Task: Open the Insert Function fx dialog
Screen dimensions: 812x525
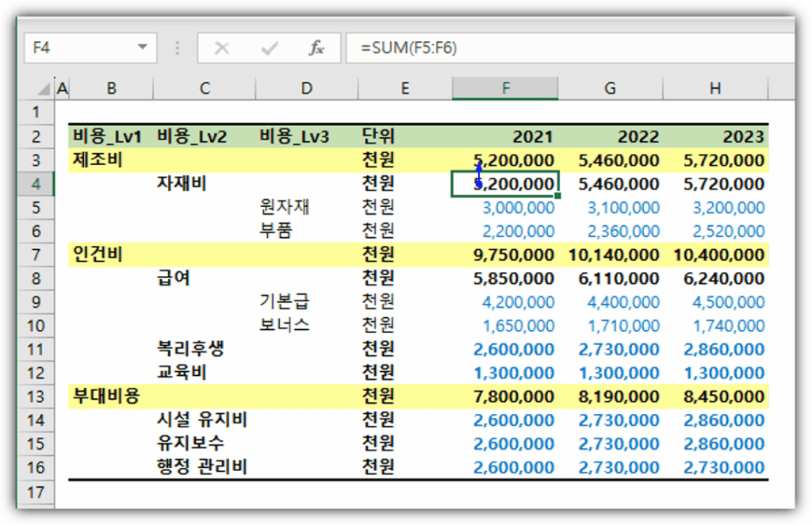Action: pos(316,48)
